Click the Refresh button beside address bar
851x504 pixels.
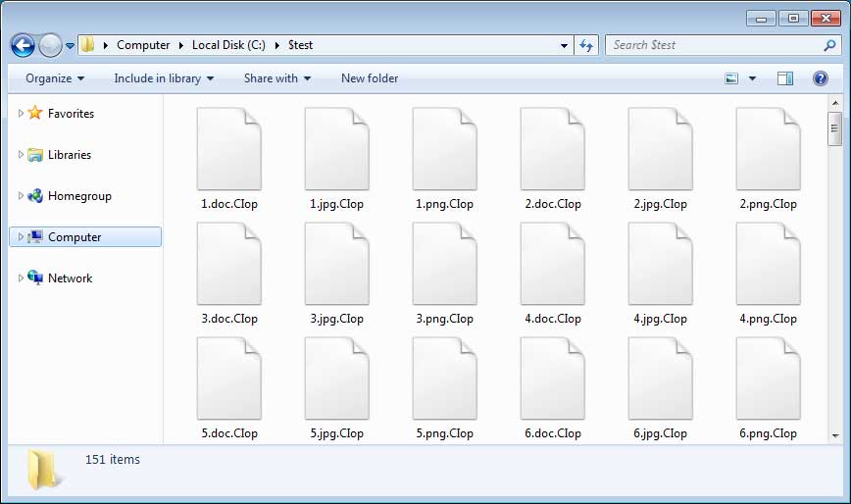(586, 45)
